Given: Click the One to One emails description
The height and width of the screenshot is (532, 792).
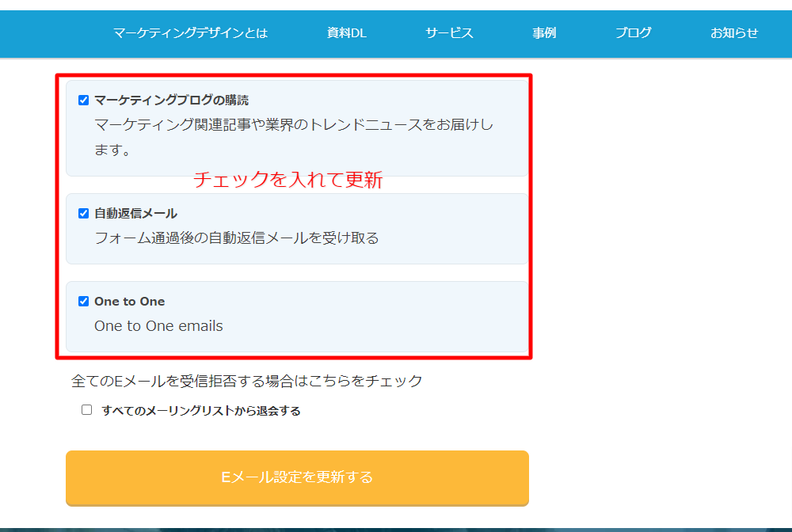Looking at the screenshot, I should pos(158,326).
